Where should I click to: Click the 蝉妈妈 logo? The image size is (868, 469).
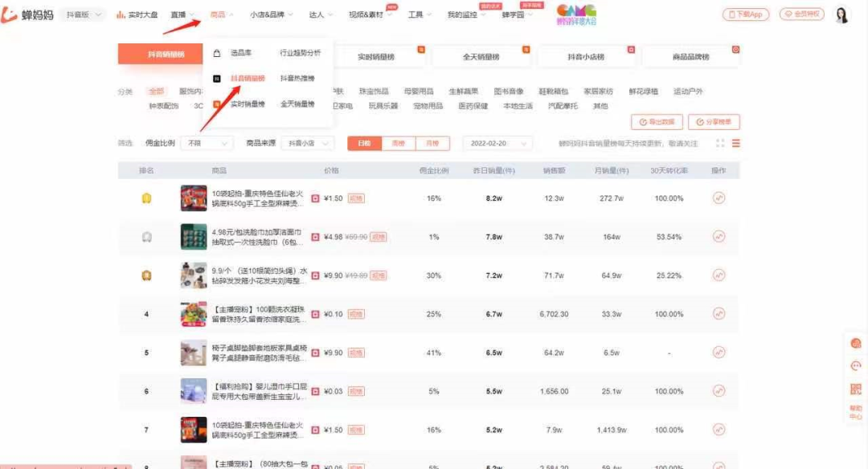[27, 14]
